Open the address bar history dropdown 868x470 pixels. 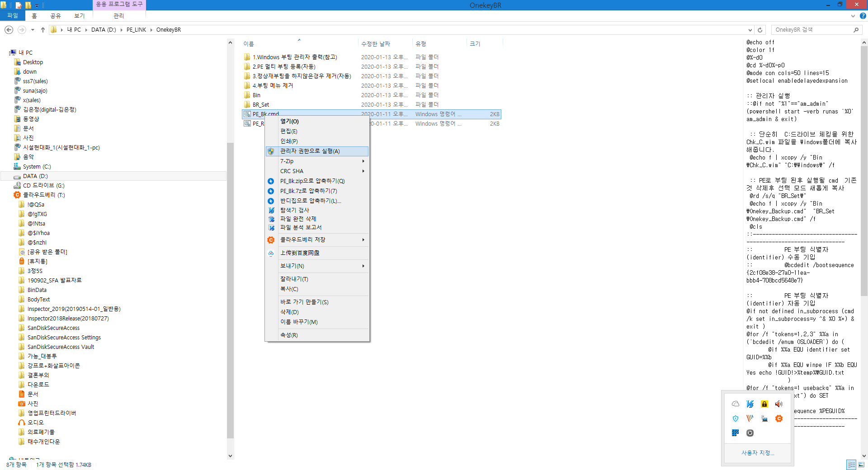pyautogui.click(x=750, y=30)
